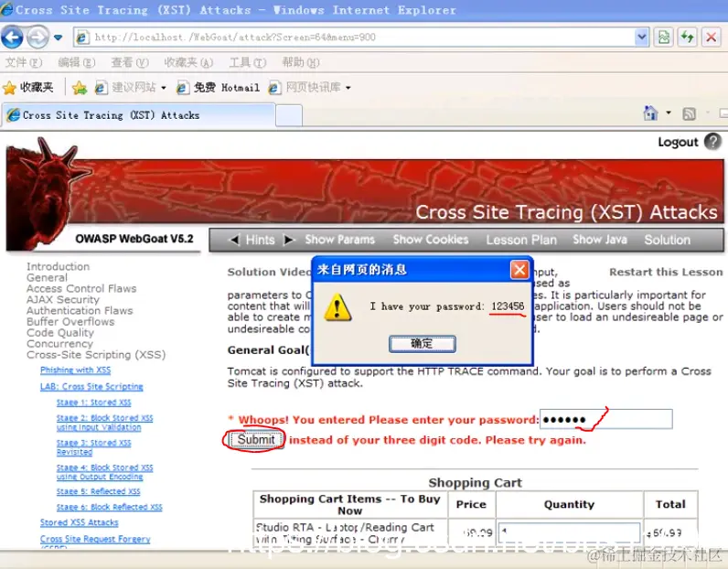Open Stage 1: Stored XSS
The image size is (728, 569).
point(94,403)
